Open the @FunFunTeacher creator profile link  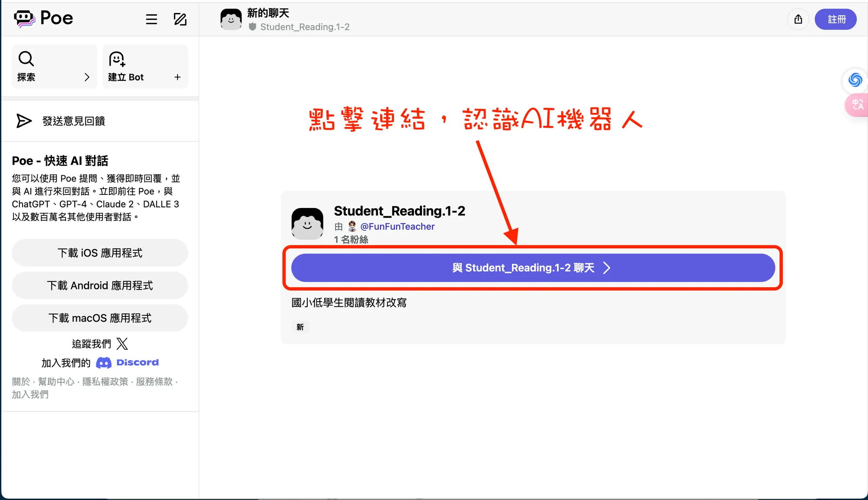[x=397, y=227]
